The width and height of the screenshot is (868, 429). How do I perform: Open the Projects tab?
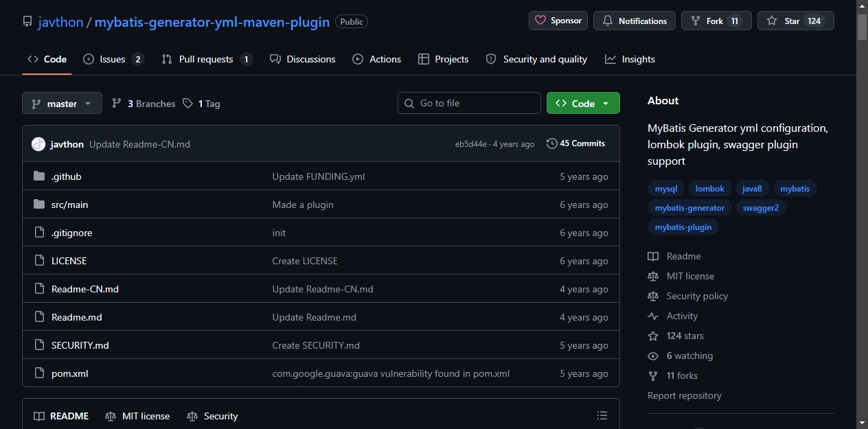click(443, 59)
